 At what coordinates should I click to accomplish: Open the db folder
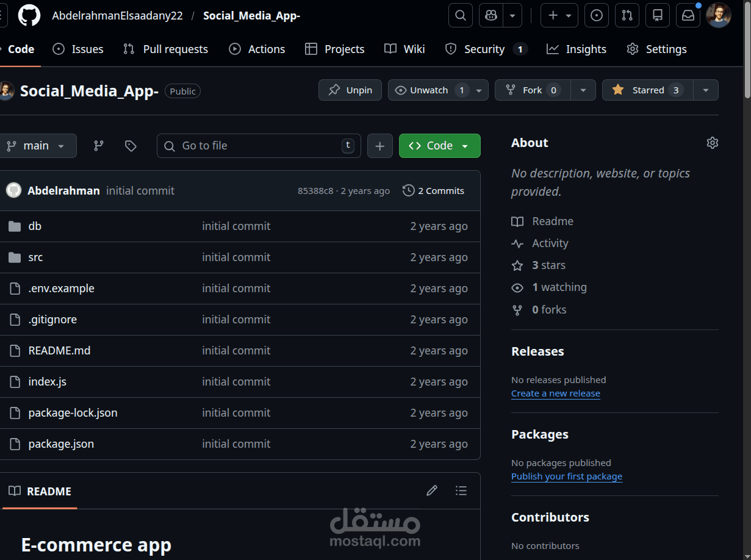click(35, 226)
